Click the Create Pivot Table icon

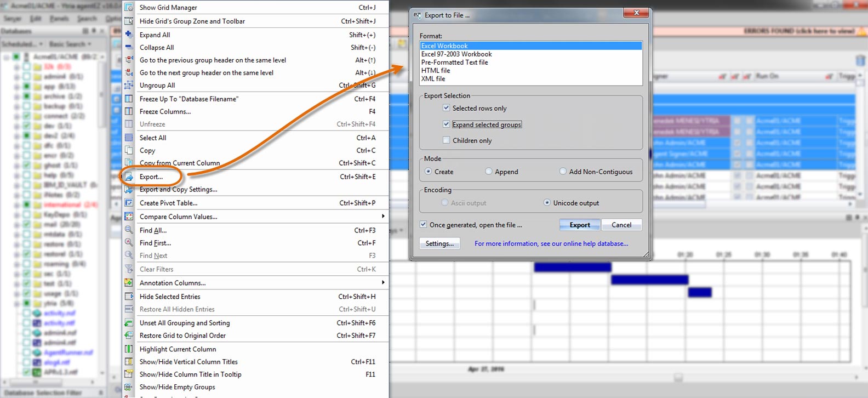tap(129, 203)
